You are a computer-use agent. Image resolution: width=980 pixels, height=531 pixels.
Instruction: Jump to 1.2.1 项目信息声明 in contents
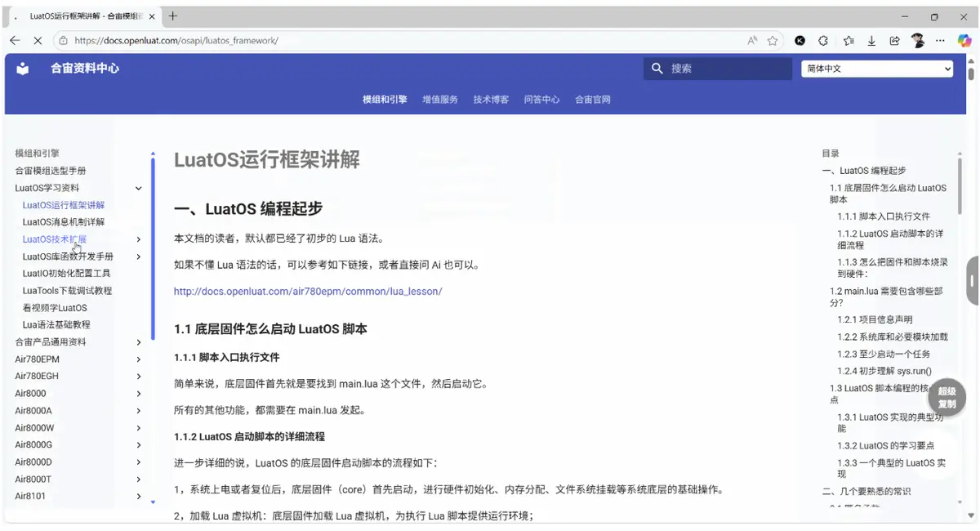point(875,319)
